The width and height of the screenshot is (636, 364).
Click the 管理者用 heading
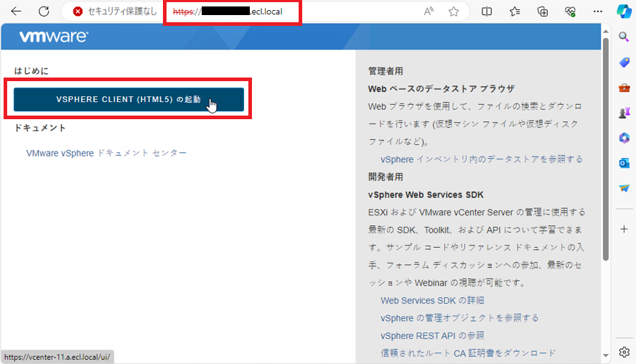click(385, 71)
